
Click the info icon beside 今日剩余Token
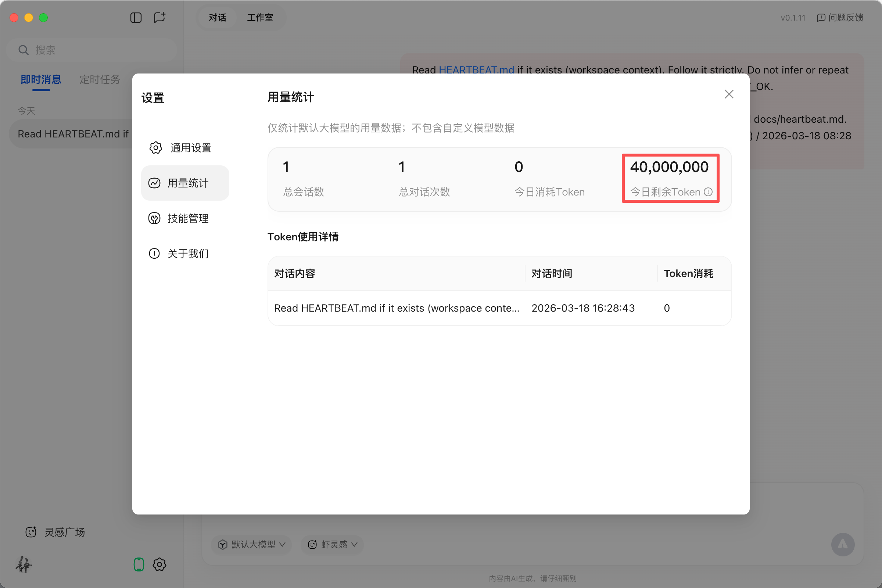pyautogui.click(x=709, y=191)
